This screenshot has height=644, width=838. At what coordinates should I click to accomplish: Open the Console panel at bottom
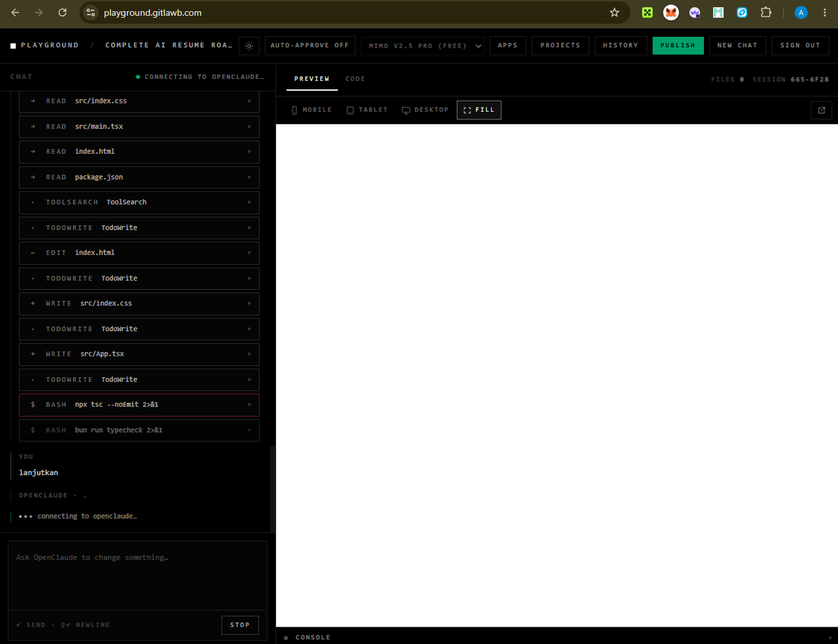point(307,637)
